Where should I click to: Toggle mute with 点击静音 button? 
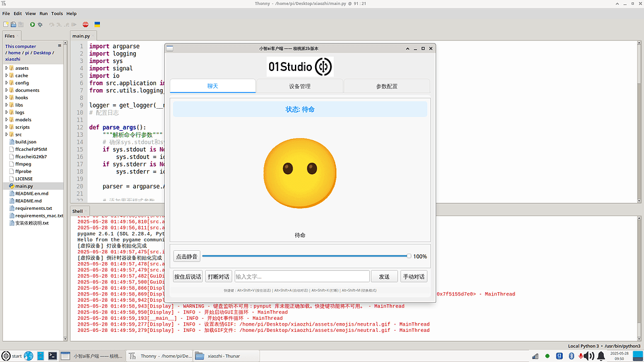coord(186,256)
